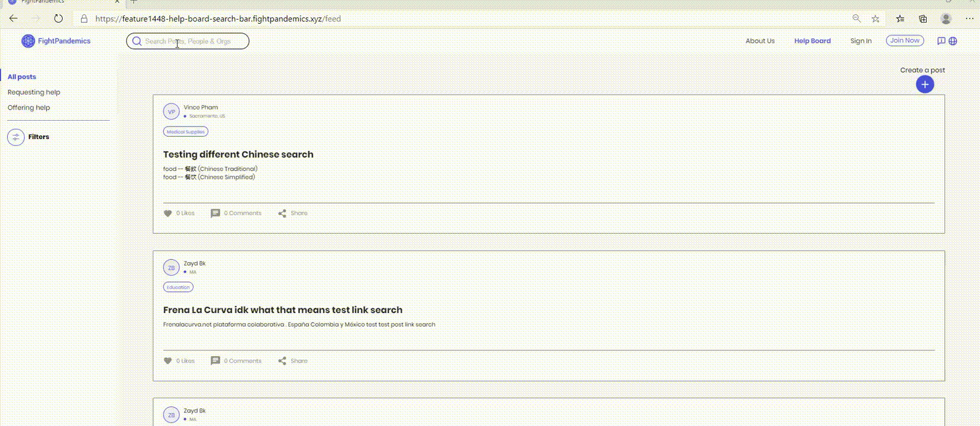Click the blue plus Create a post button
Screen dimensions: 980x426
pos(925,85)
